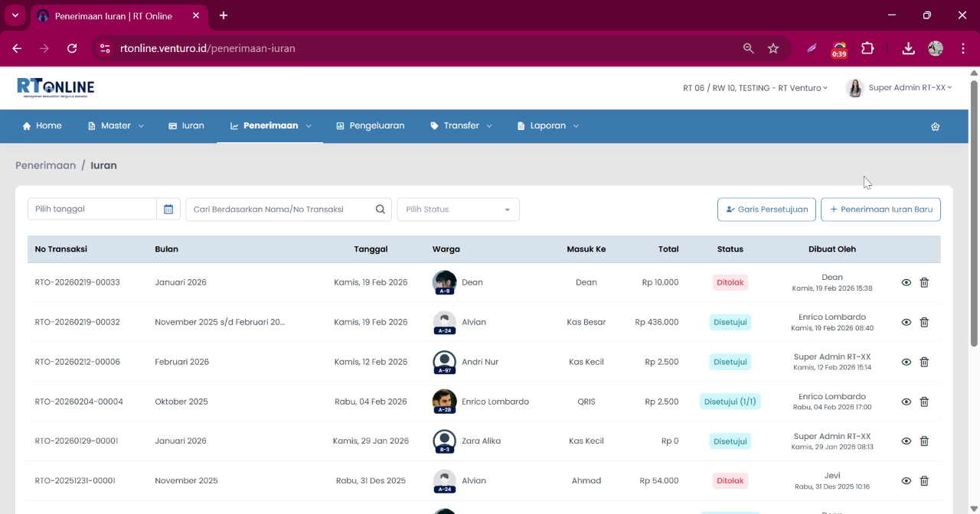Open Chrome three-dot menu
Viewport: 980px width, 514px height.
(x=962, y=48)
